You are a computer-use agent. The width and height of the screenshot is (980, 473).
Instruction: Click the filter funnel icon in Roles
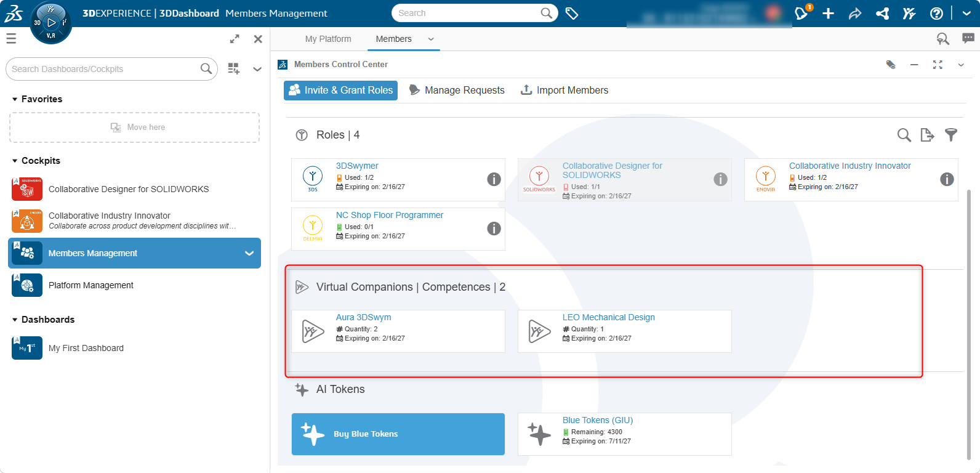(x=951, y=135)
